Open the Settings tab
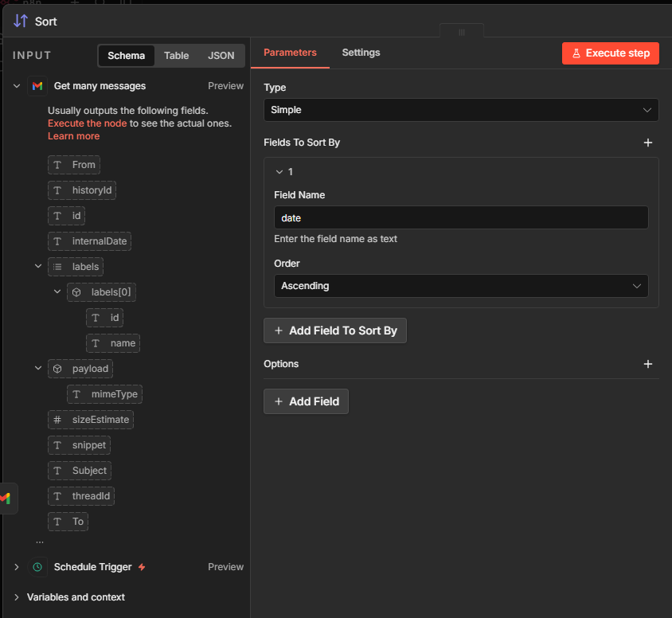Image resolution: width=672 pixels, height=618 pixels. [361, 53]
